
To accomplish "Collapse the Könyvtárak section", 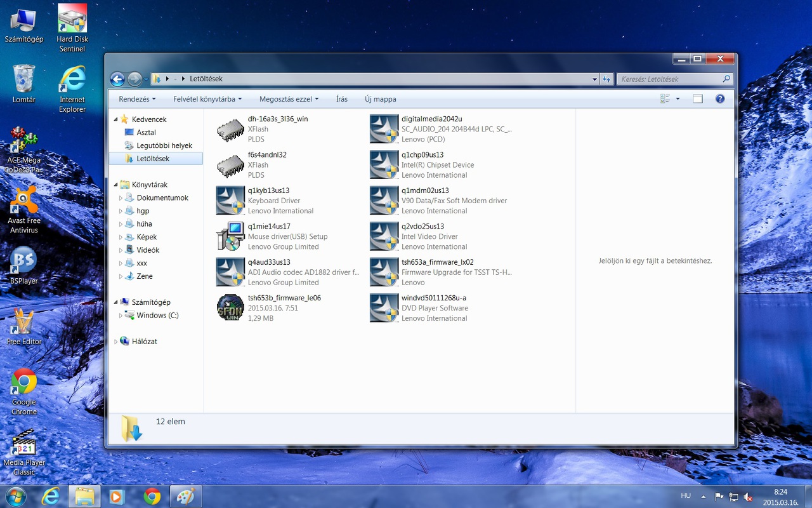I will coord(115,185).
